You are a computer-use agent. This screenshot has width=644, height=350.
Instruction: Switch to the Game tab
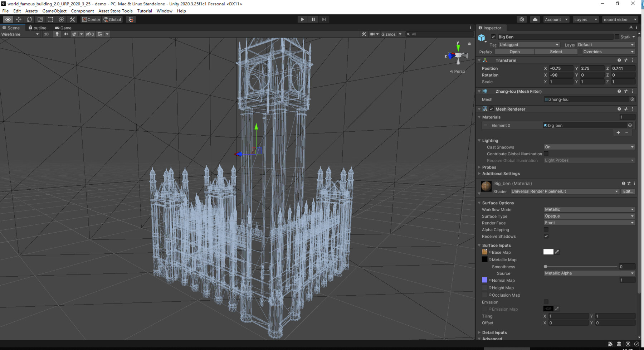(x=63, y=28)
